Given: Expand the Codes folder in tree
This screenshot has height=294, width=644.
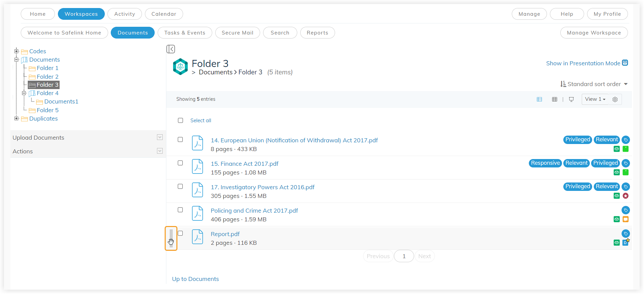Looking at the screenshot, I should 16,51.
